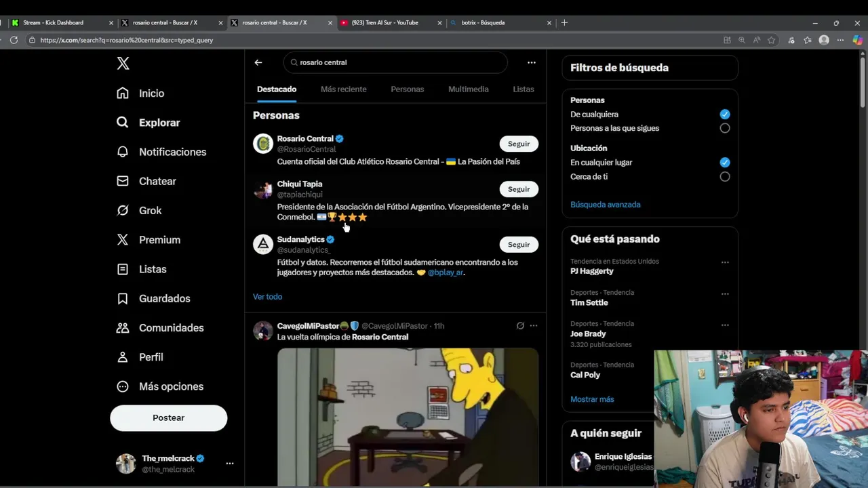Open the Copilot icon in browser toolbar
The height and width of the screenshot is (488, 868).
[x=858, y=40]
